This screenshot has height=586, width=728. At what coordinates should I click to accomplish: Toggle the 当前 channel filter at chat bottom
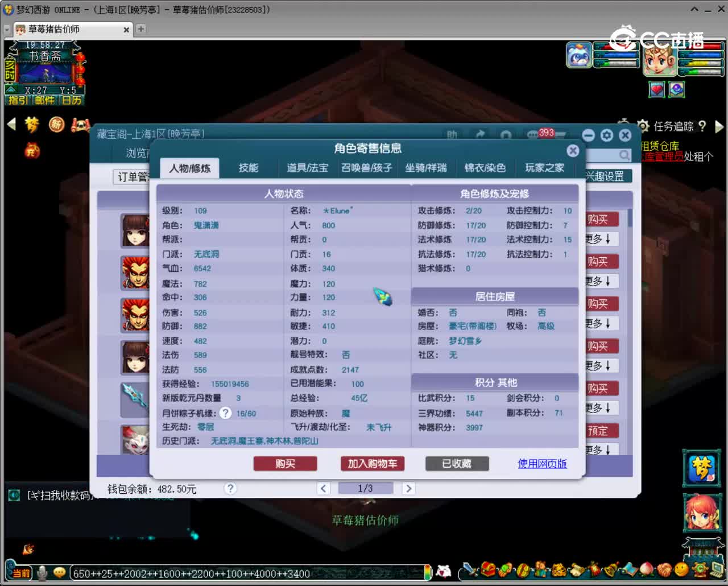[x=20, y=572]
